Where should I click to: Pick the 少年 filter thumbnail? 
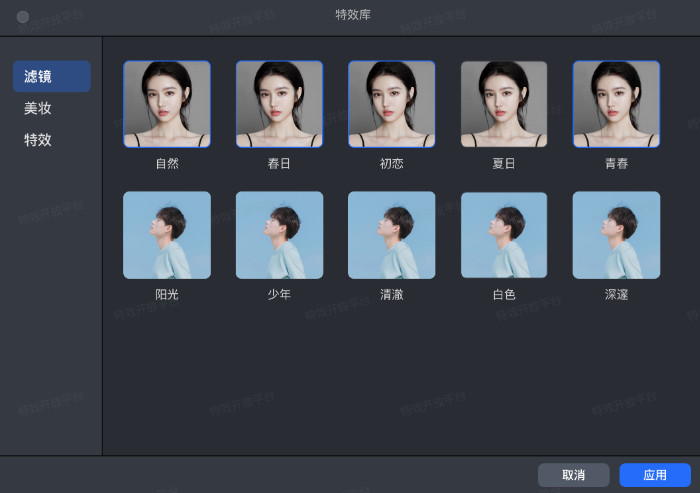[x=279, y=235]
